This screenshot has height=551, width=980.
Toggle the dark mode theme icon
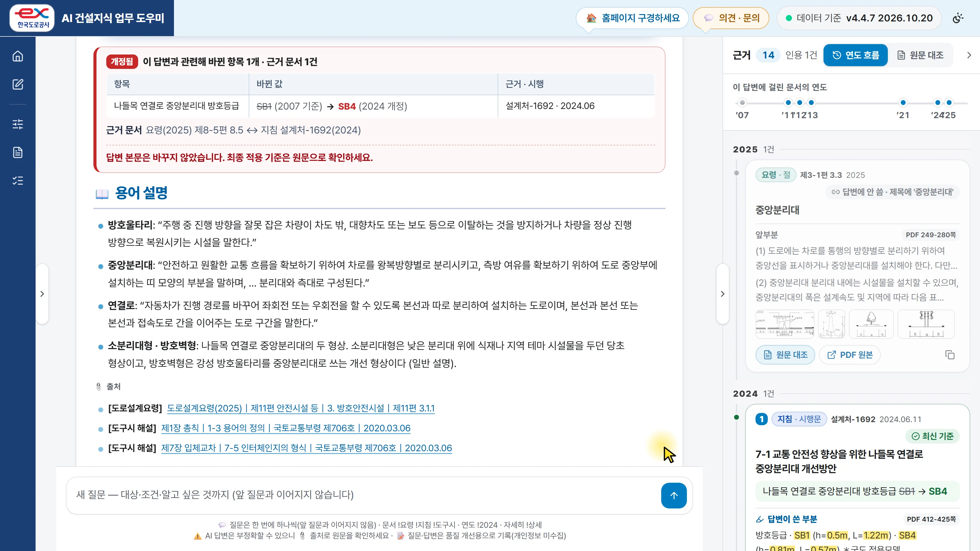[x=958, y=18]
